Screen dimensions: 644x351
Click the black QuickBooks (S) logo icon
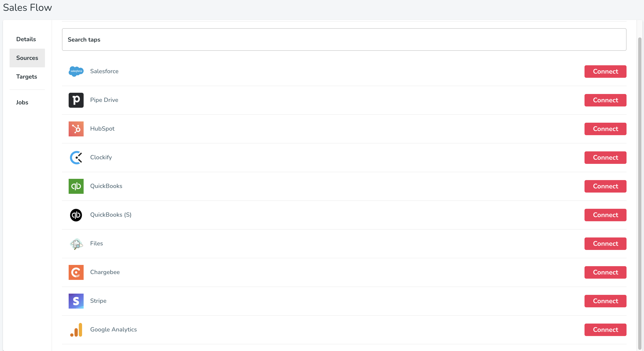coord(76,215)
